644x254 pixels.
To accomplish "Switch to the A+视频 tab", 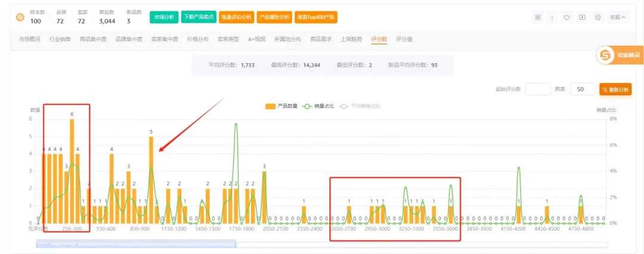I will pyautogui.click(x=256, y=39).
